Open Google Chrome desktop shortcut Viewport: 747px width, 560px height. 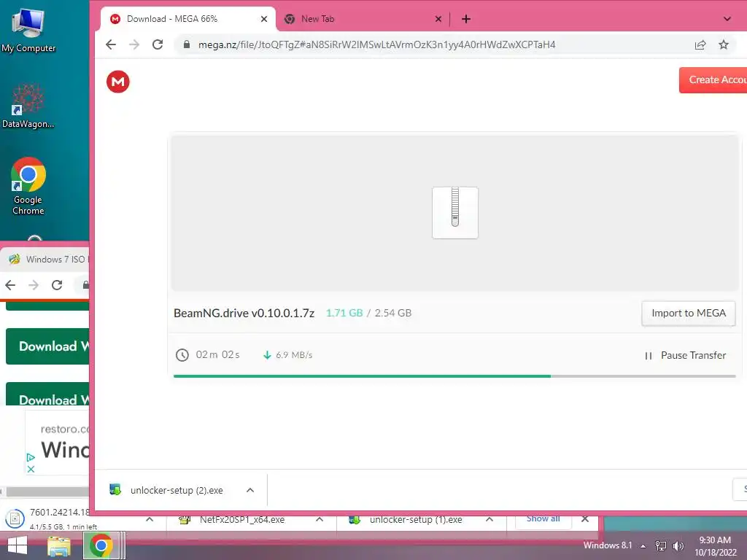(x=28, y=186)
